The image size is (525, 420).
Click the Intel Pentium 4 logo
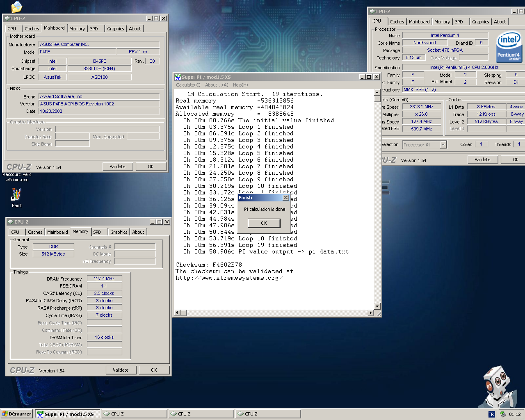point(509,47)
